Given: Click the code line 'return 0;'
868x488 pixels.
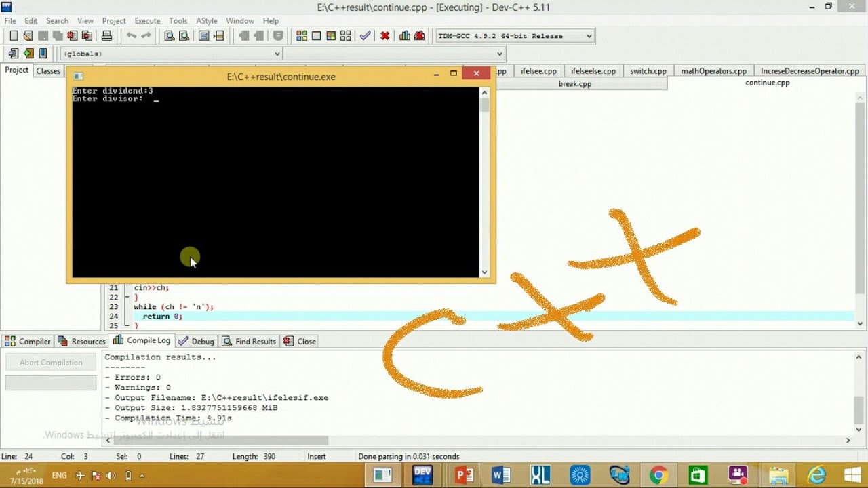Looking at the screenshot, I should point(162,317).
